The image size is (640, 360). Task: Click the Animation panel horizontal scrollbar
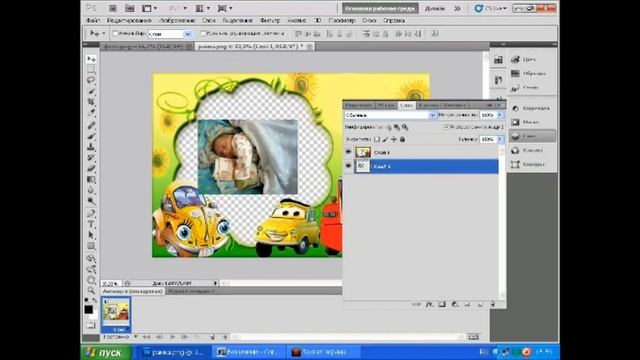pos(349,337)
